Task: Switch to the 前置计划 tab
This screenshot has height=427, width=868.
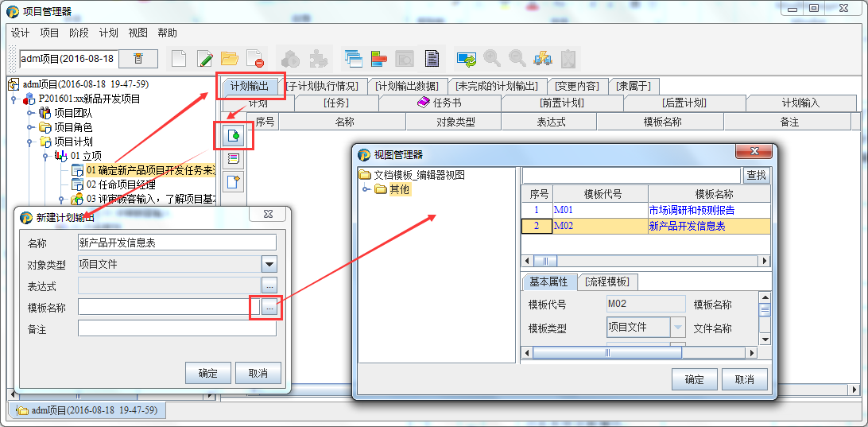Action: [x=562, y=103]
